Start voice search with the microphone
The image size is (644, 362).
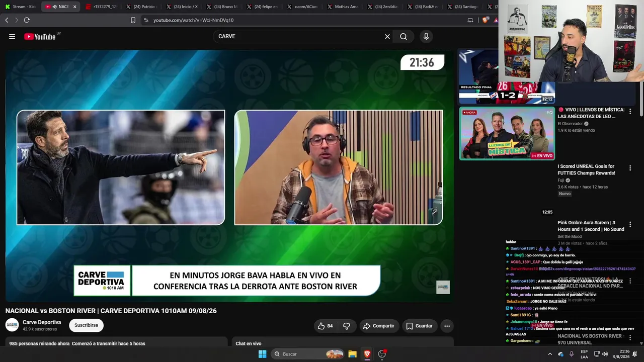pos(426,36)
